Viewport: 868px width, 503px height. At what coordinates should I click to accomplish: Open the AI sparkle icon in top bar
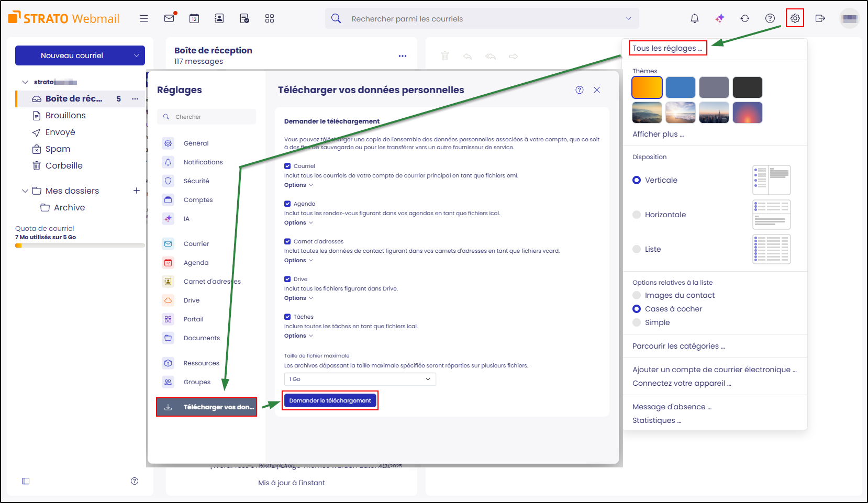[x=720, y=18]
